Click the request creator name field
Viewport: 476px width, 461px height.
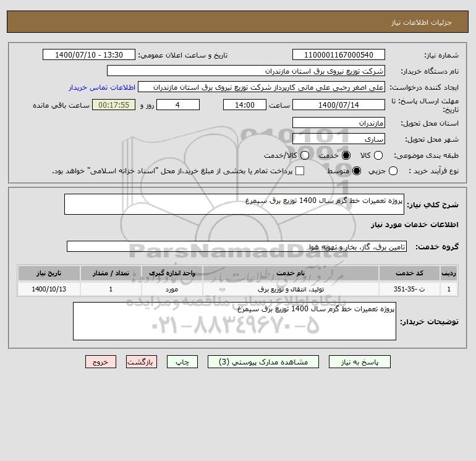(261, 87)
